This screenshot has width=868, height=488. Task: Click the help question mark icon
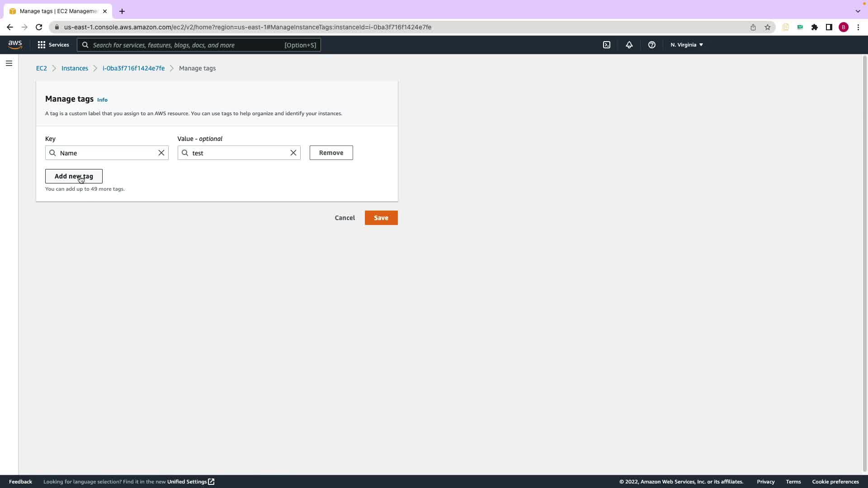[x=651, y=45]
